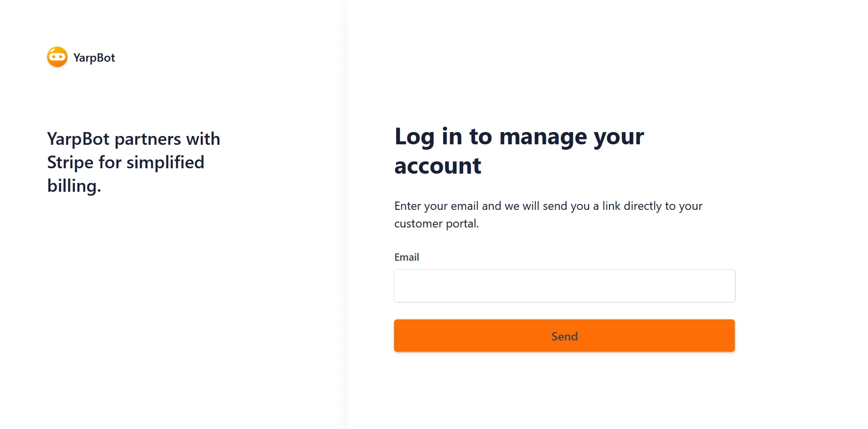Click the orange Send bar below the email box
The height and width of the screenshot is (429, 868).
pos(564,336)
